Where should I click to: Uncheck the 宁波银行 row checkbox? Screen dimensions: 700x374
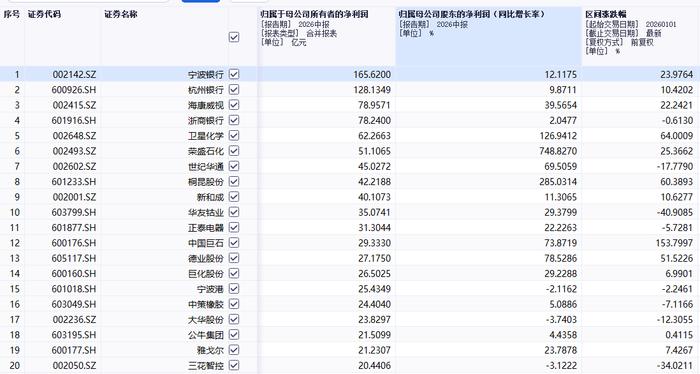234,74
